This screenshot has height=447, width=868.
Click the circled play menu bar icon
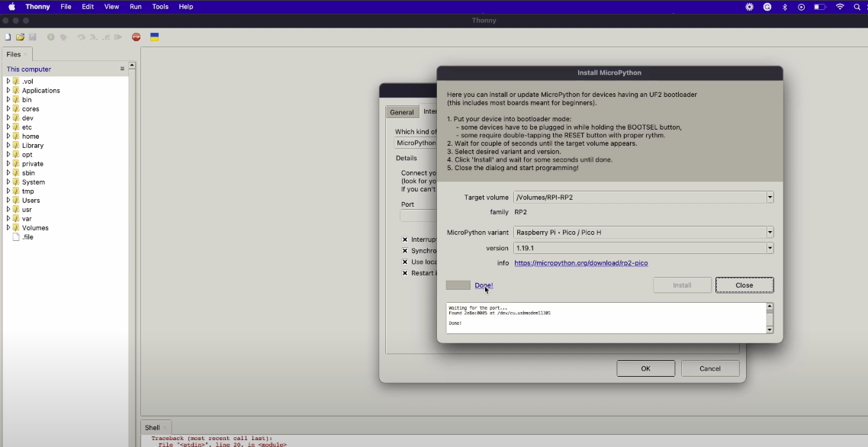point(801,7)
